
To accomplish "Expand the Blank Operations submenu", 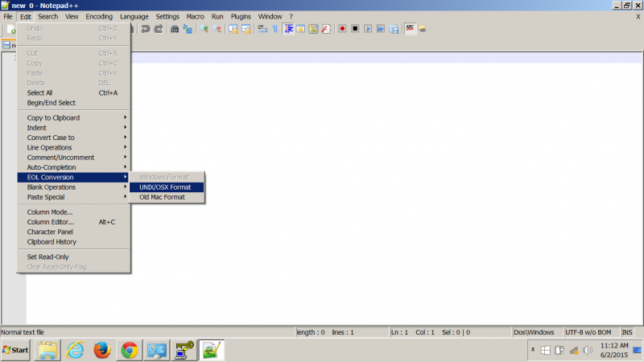I will point(73,187).
